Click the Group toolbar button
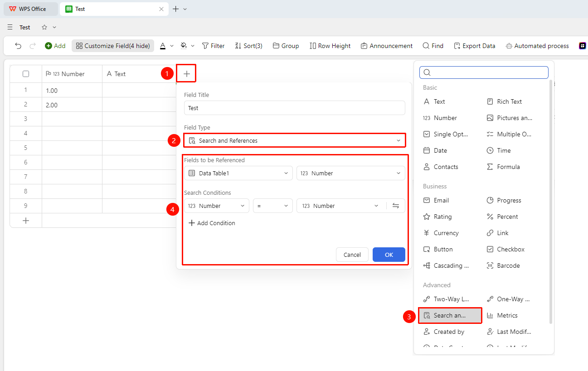Viewport: 588px width, 371px height. click(286, 46)
